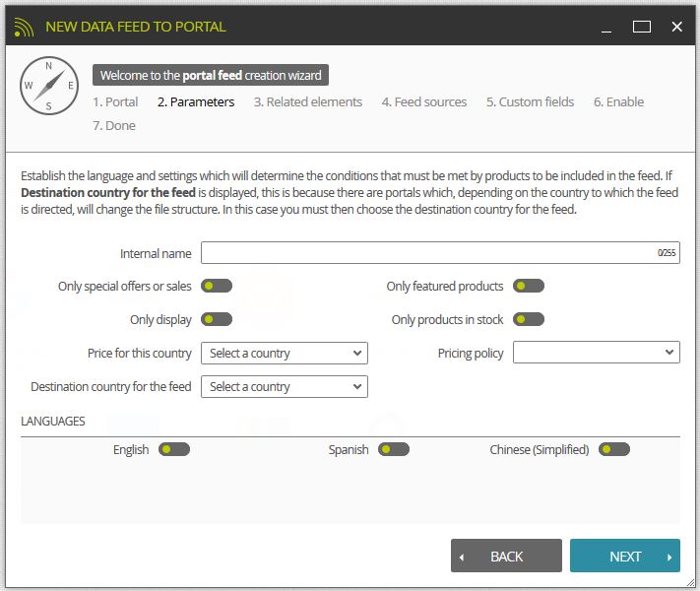Enable Only featured products switch

pos(529,286)
